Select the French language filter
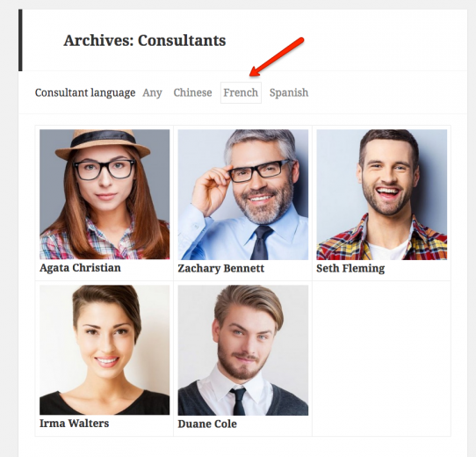Image resolution: width=476 pixels, height=457 pixels. pos(241,92)
